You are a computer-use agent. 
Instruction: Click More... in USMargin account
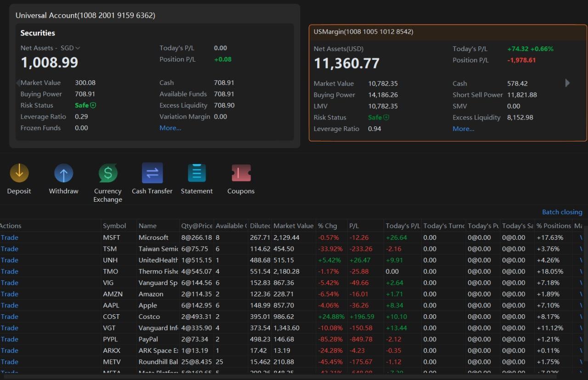pos(464,129)
